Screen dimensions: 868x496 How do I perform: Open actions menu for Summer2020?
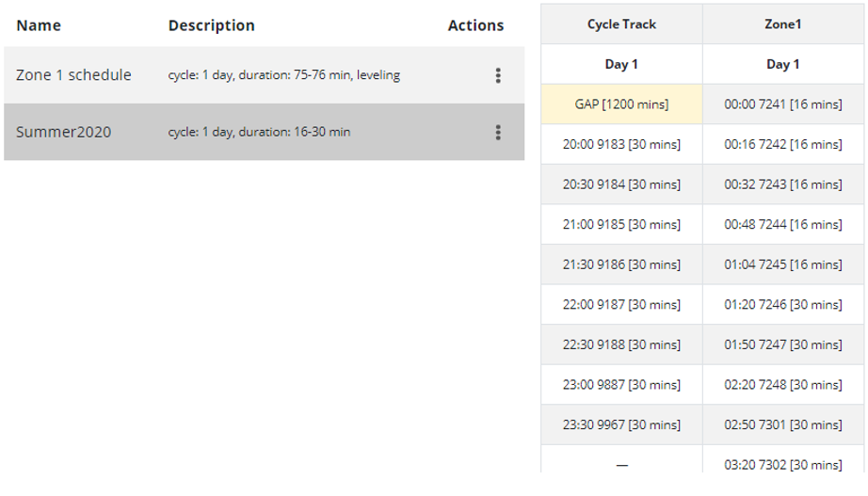coord(498,133)
